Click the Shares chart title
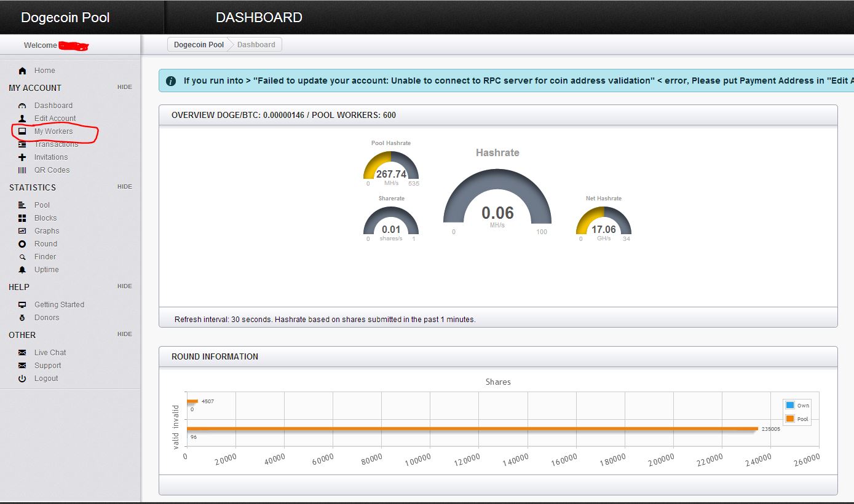 pyautogui.click(x=498, y=382)
